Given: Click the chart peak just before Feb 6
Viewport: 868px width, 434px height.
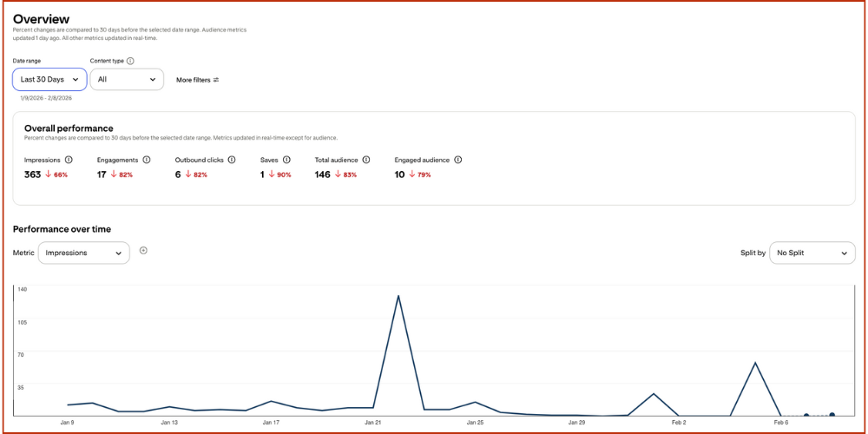Looking at the screenshot, I should coord(755,363).
